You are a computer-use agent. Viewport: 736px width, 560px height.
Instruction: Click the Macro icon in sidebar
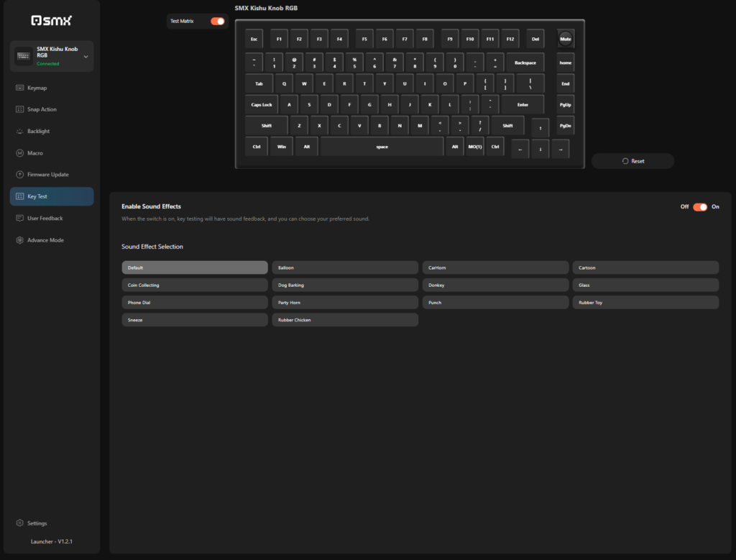(x=20, y=153)
